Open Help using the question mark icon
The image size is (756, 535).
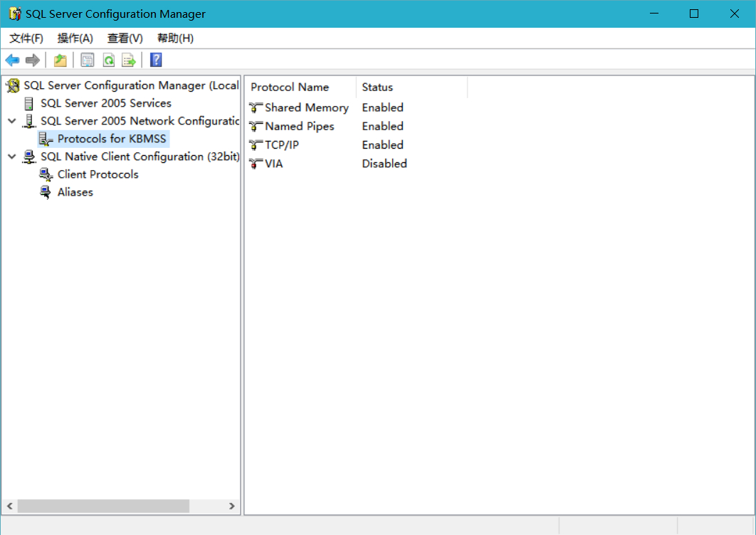click(x=156, y=60)
